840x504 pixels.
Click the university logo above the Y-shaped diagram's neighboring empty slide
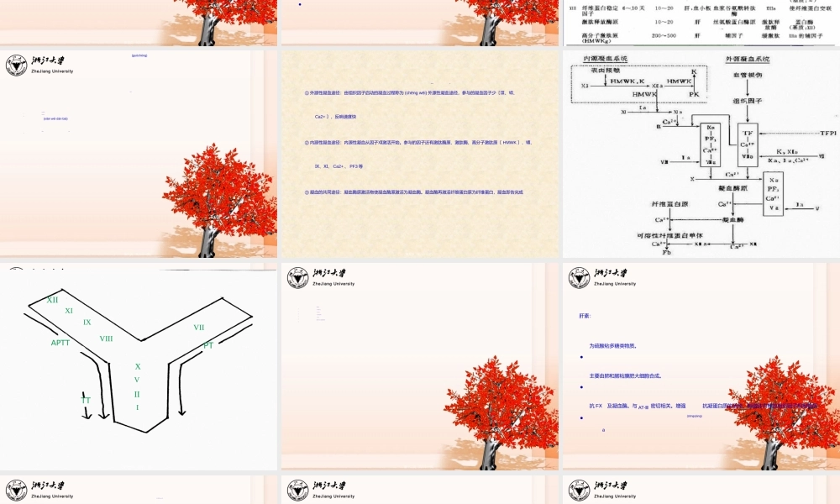click(297, 277)
